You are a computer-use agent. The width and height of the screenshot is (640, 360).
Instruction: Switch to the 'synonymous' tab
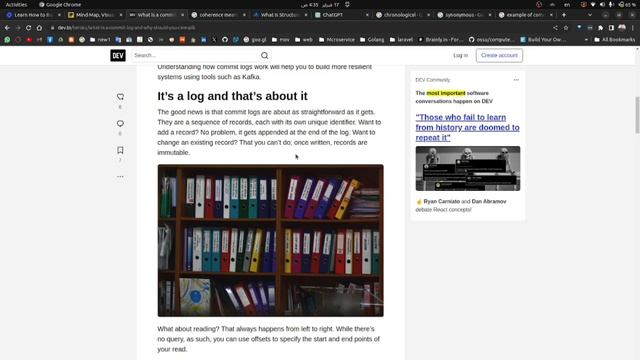click(464, 15)
